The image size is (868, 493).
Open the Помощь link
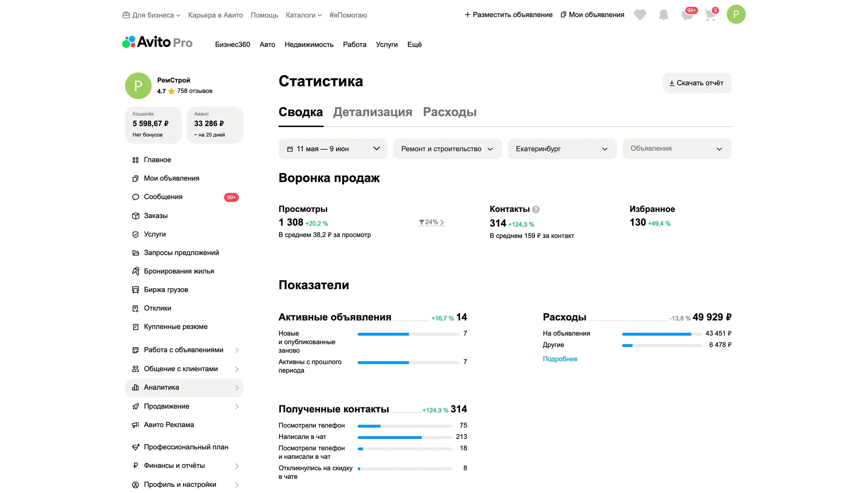tap(264, 15)
